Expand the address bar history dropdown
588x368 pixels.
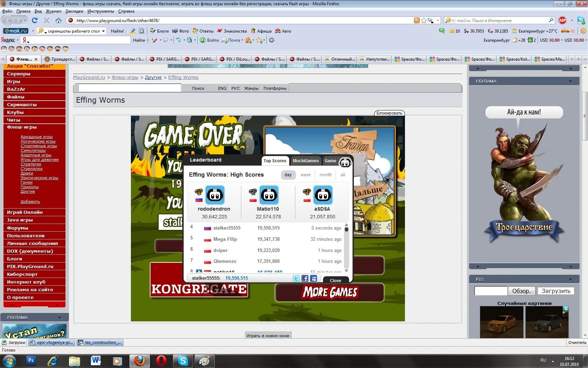tap(438, 20)
